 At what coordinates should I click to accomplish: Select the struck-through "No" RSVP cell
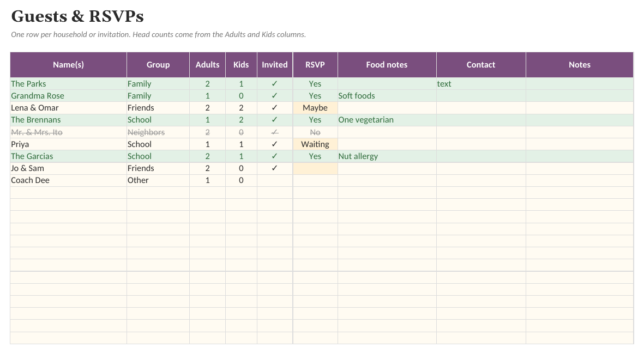tap(315, 132)
